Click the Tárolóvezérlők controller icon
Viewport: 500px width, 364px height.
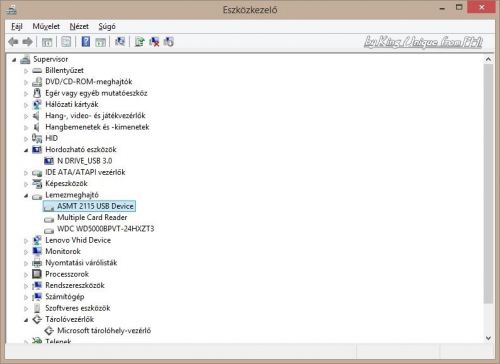(37, 319)
